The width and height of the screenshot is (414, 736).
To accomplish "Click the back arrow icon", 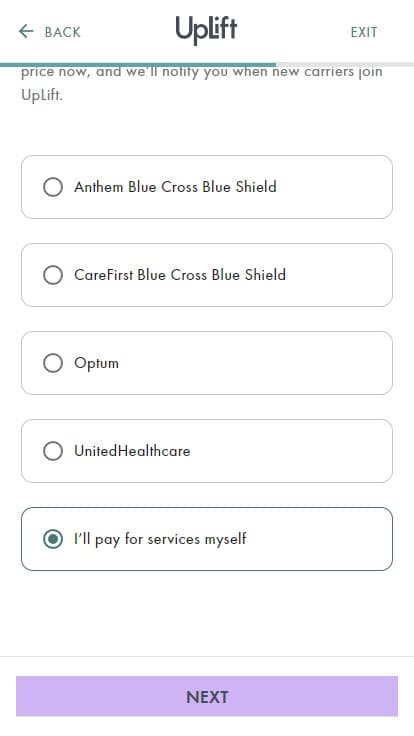I will pos(26,32).
